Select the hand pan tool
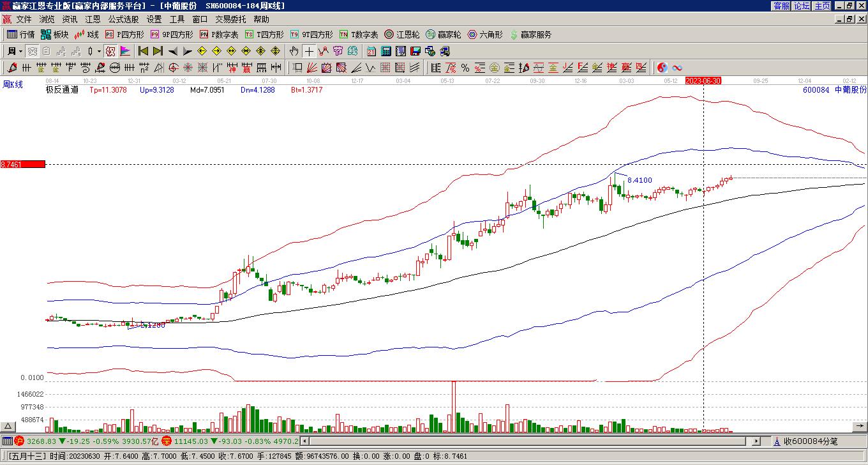The height and width of the screenshot is (465, 868). pos(294,51)
